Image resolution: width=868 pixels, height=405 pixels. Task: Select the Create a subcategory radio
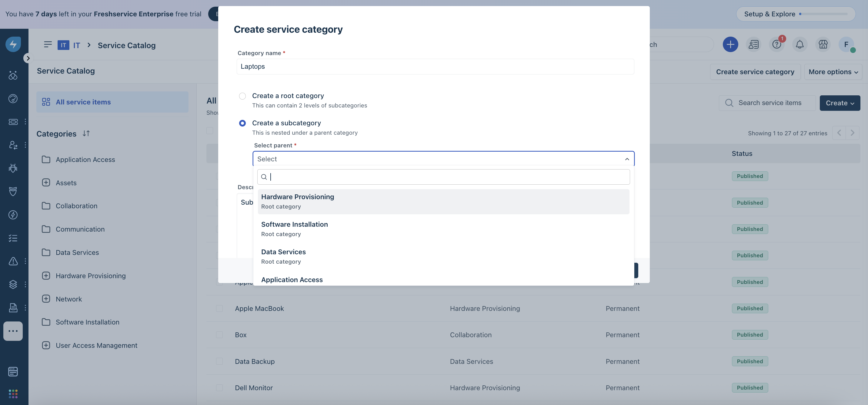click(242, 123)
